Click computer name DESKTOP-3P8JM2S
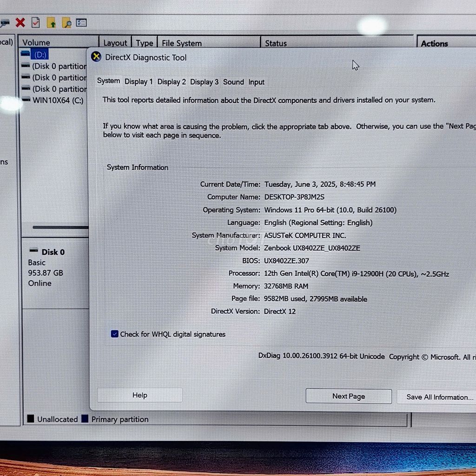The width and height of the screenshot is (476, 476). tap(294, 197)
